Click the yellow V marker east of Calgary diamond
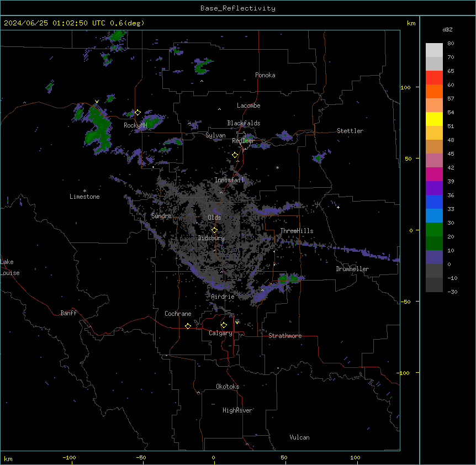The width and height of the screenshot is (476, 465). click(237, 322)
